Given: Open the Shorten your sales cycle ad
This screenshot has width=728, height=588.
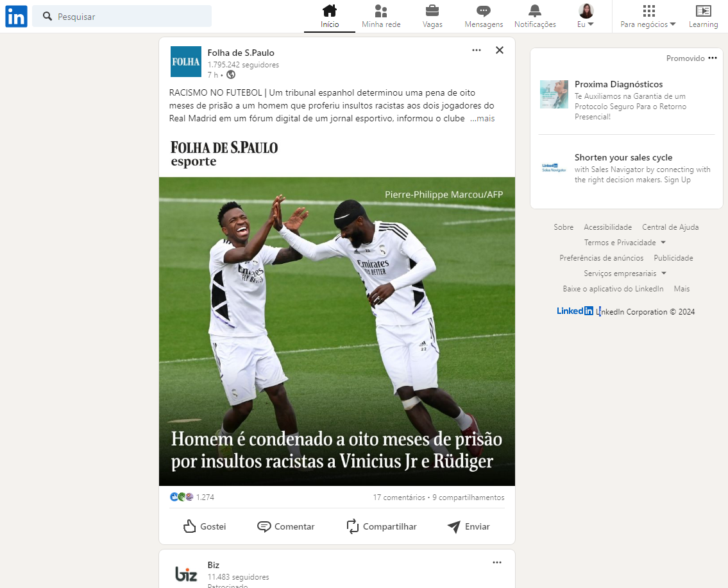Looking at the screenshot, I should tap(623, 157).
